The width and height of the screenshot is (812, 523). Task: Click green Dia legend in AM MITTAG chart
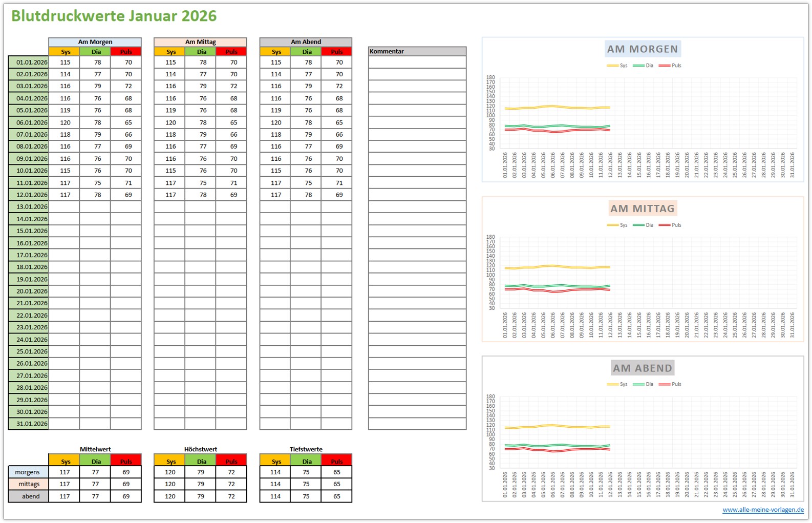pos(643,225)
